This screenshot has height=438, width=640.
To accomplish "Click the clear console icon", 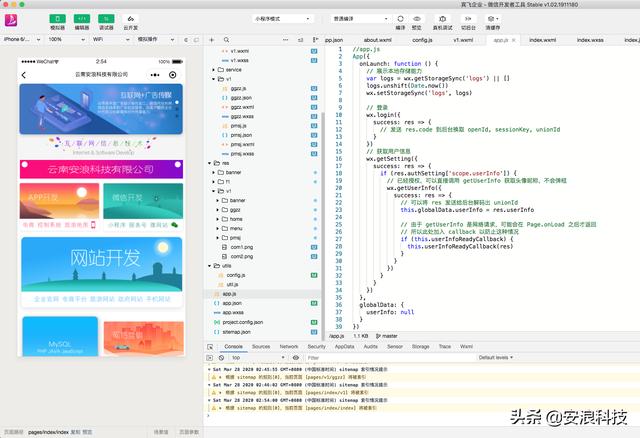I will 221,358.
